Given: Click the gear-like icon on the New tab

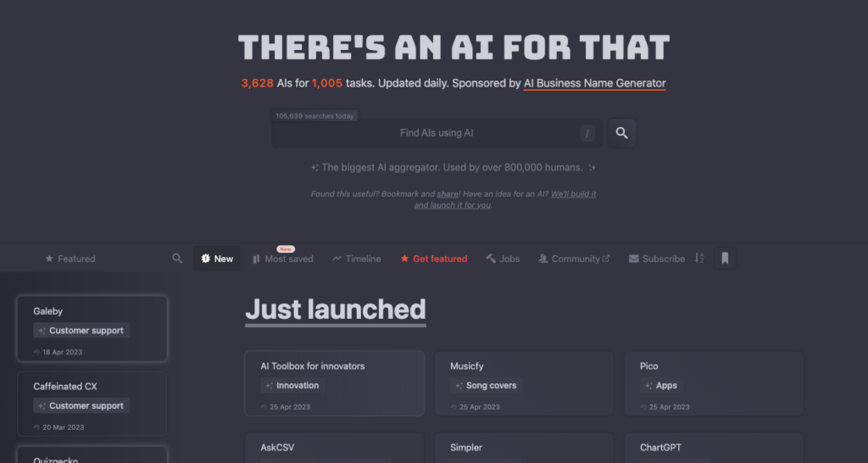Looking at the screenshot, I should [x=205, y=259].
